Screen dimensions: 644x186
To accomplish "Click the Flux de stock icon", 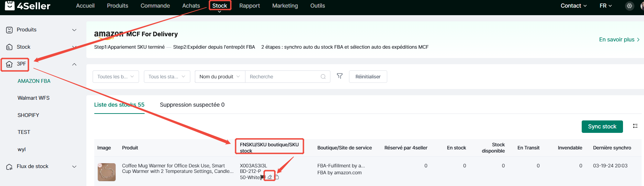I will pyautogui.click(x=9, y=167).
